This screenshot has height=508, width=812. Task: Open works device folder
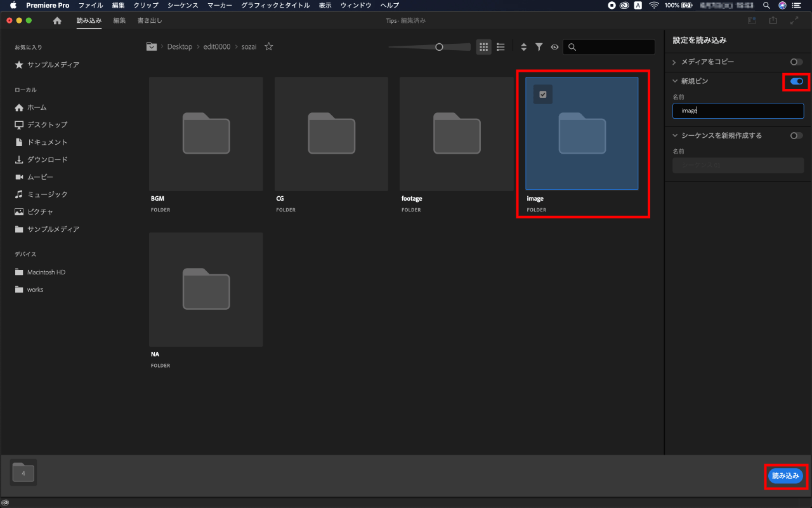click(x=29, y=290)
